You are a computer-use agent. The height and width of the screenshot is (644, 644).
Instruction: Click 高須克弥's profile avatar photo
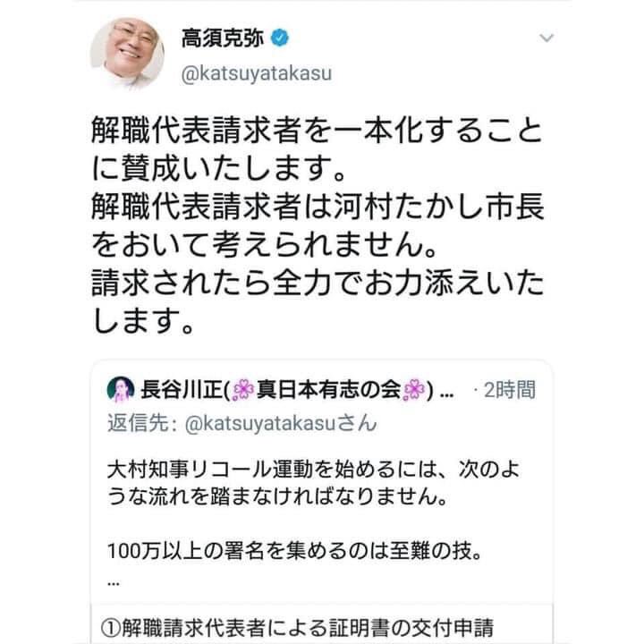[127, 54]
